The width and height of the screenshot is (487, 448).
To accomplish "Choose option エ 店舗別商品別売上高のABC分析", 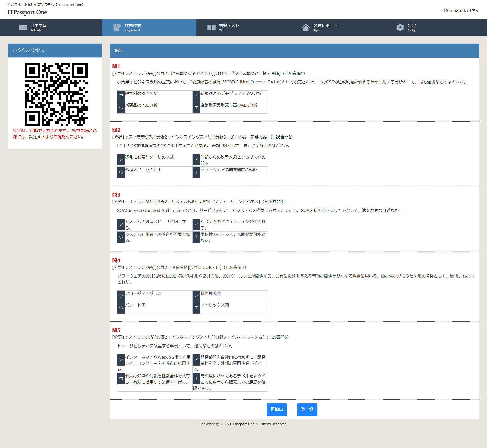I will 229,105.
